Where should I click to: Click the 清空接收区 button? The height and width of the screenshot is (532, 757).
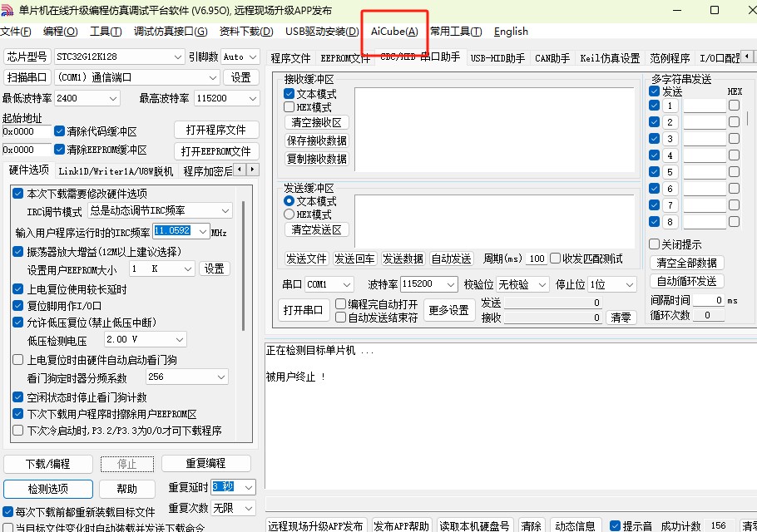[x=316, y=122]
